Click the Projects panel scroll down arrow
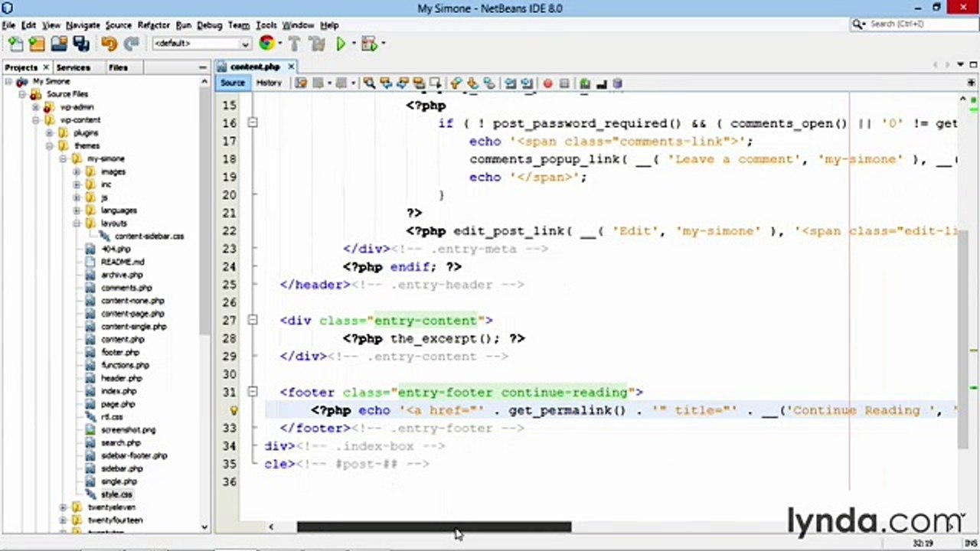The width and height of the screenshot is (980, 551). pyautogui.click(x=204, y=527)
